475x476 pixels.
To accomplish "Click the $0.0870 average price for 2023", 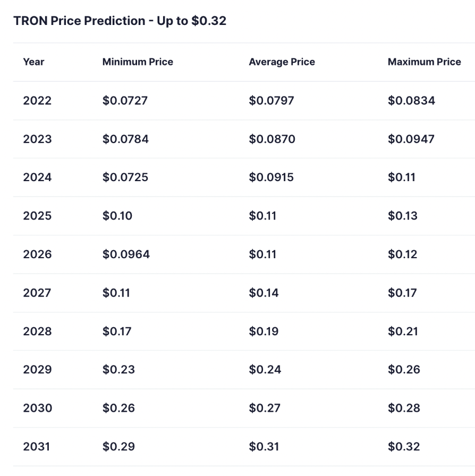I will point(272,139).
